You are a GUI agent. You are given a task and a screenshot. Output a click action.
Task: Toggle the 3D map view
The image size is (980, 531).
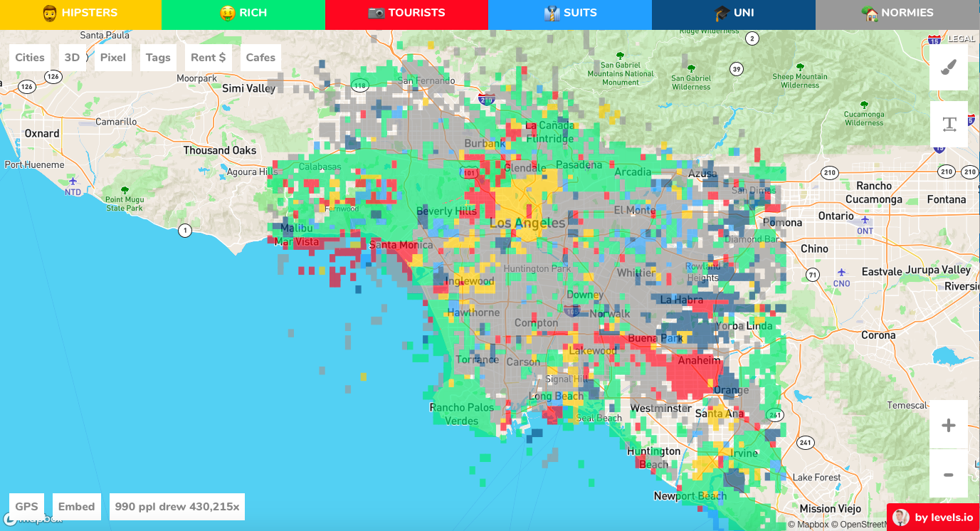(72, 58)
